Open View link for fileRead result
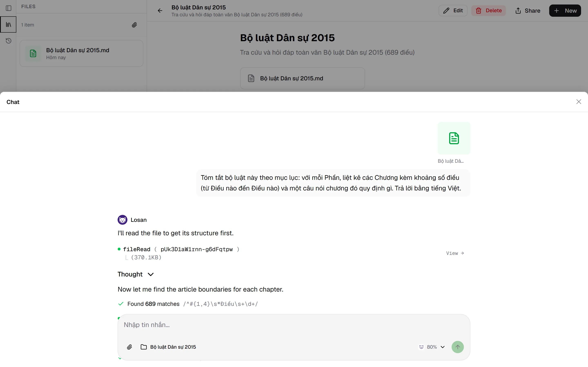 click(455, 253)
